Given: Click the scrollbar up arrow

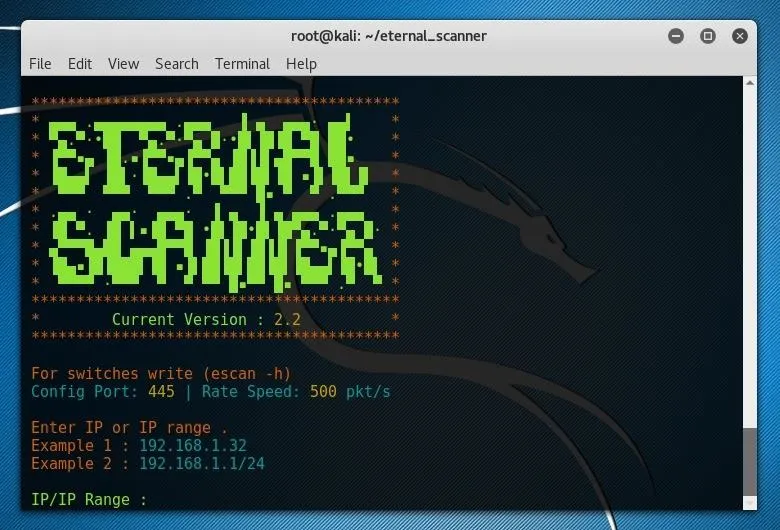Looking at the screenshot, I should point(750,83).
